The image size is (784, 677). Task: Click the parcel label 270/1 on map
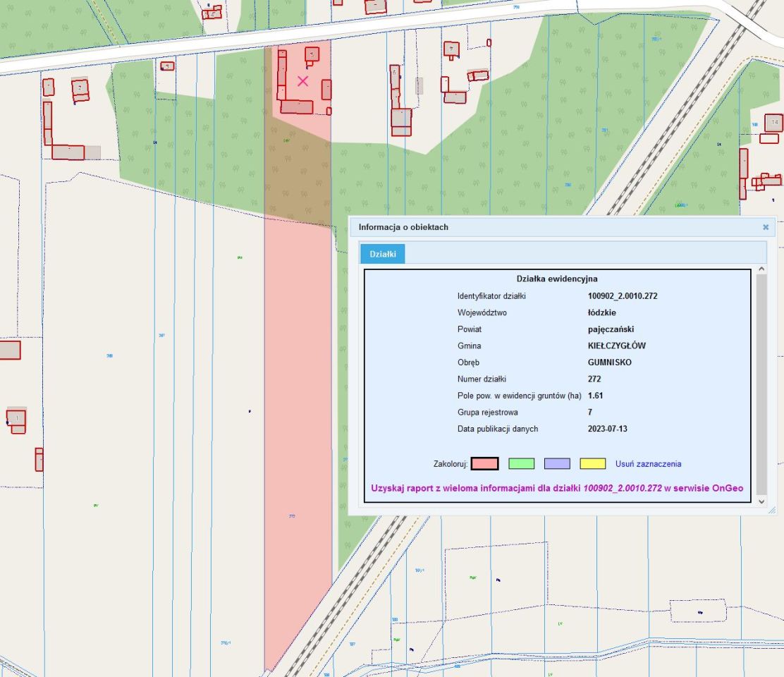pos(226,642)
